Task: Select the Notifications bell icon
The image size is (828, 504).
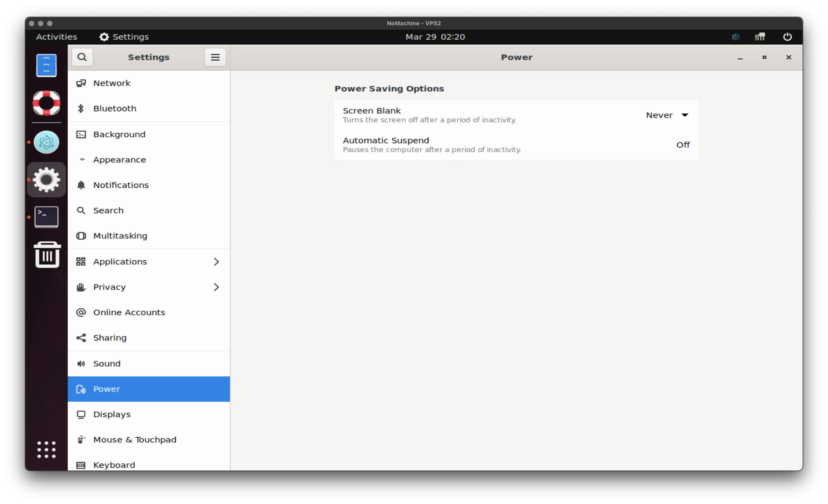Action: tap(81, 185)
